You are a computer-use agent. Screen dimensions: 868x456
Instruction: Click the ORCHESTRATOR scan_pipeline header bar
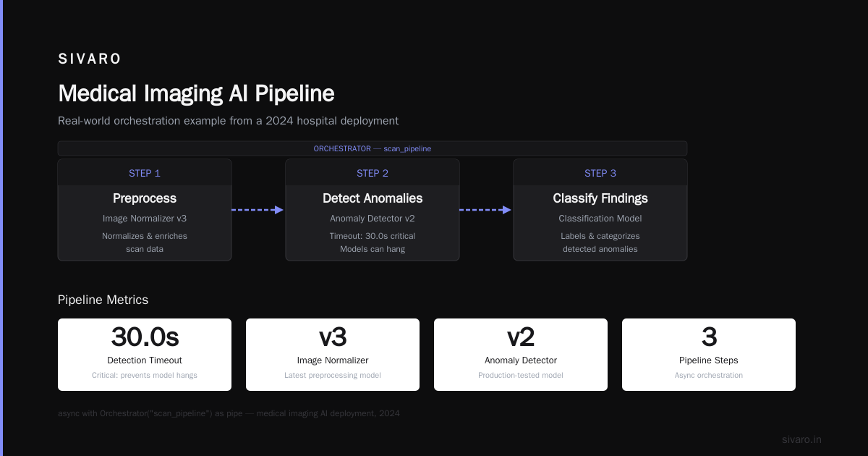pyautogui.click(x=373, y=148)
